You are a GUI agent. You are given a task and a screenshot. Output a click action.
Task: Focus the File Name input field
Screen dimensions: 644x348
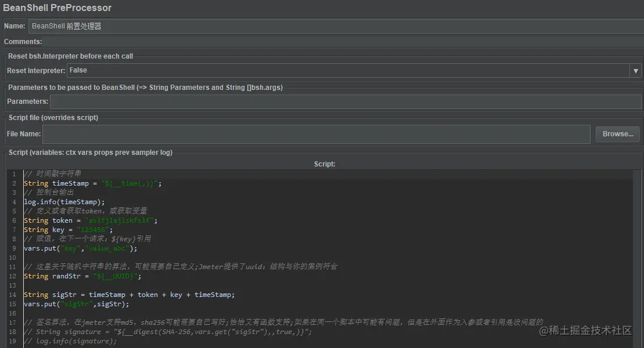point(316,134)
